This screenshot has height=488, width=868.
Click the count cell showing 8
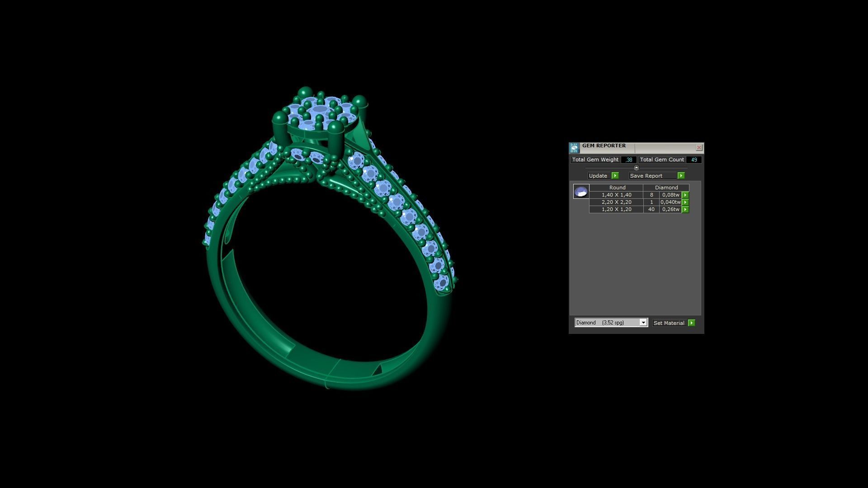(x=651, y=195)
